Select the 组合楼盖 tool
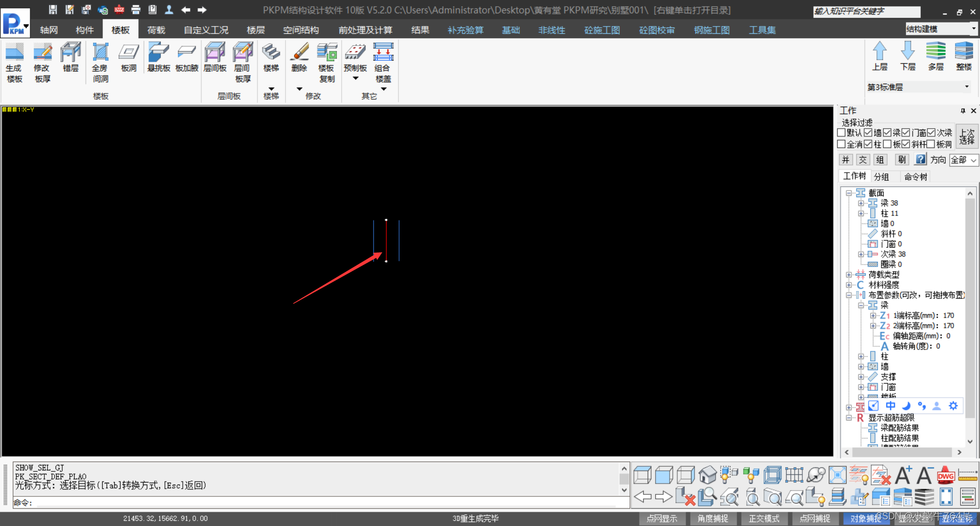 pyautogui.click(x=383, y=62)
